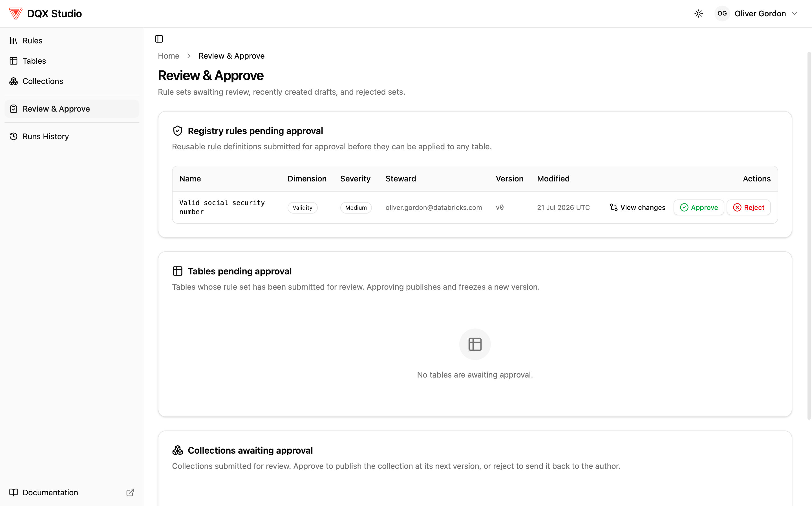Viewport: 812px width, 506px height.
Task: Open Runs History in the sidebar
Action: pos(72,137)
